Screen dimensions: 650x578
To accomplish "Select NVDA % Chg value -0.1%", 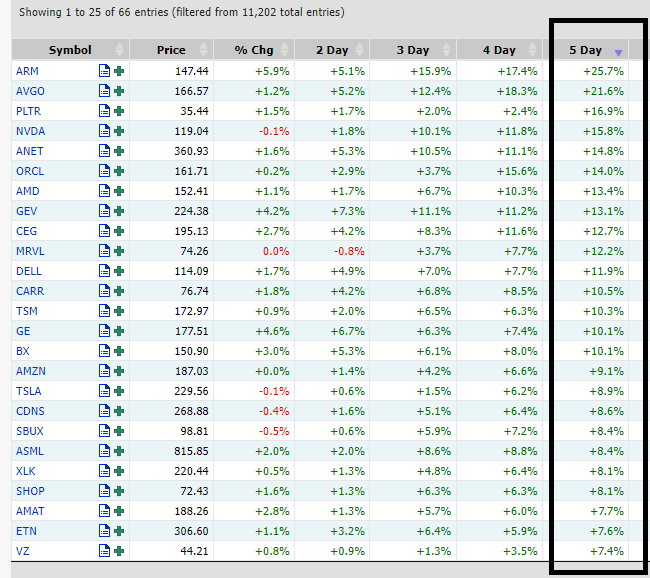I will (274, 131).
